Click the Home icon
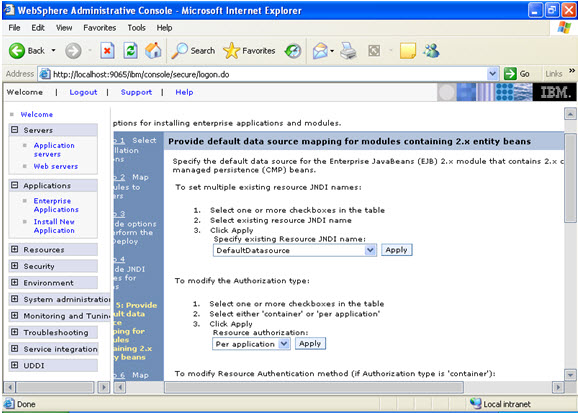Image resolution: width=578 pixels, height=413 pixels. tap(153, 51)
